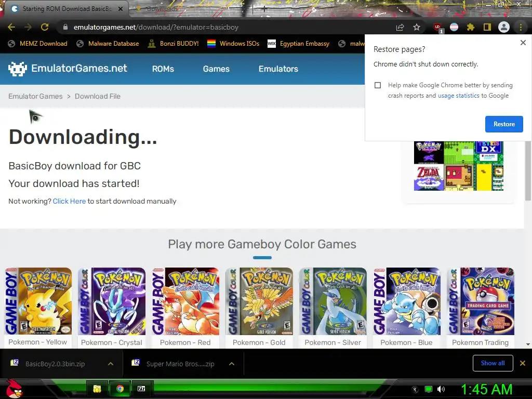Click the page vertical scrollbar
The height and width of the screenshot is (399, 532).
(x=528, y=171)
